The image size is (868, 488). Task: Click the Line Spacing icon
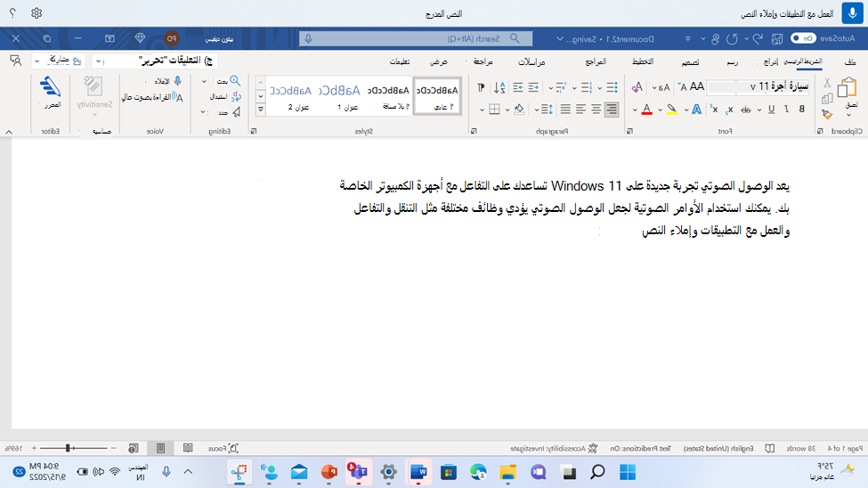pos(547,110)
